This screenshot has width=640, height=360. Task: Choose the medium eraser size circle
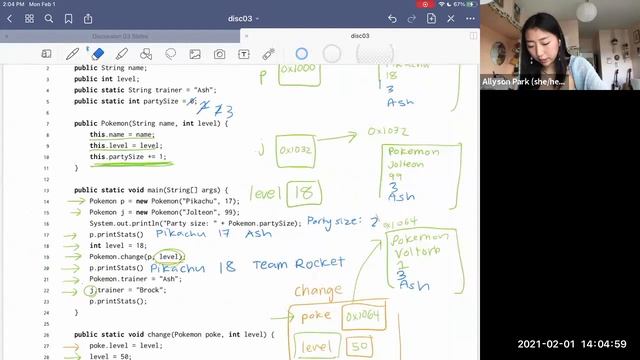tap(332, 53)
